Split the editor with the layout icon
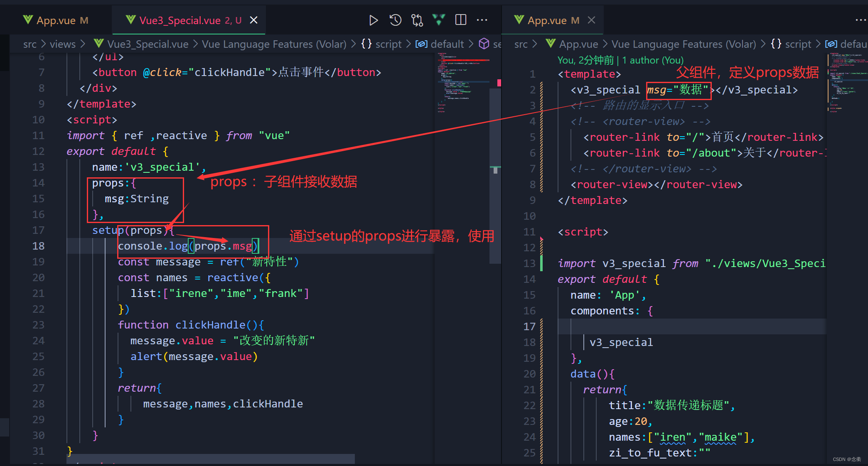868x466 pixels. click(x=461, y=20)
